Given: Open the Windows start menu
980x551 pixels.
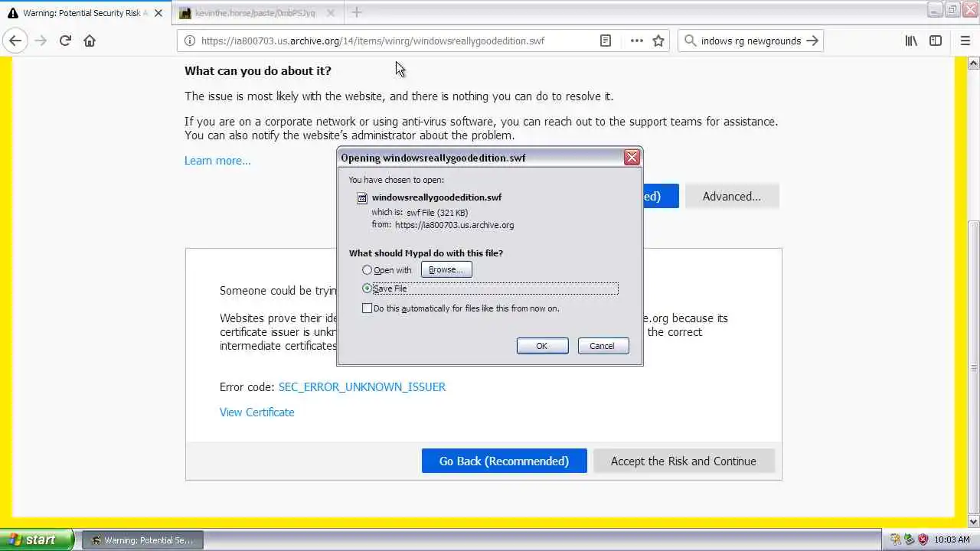Looking at the screenshot, I should click(x=37, y=540).
